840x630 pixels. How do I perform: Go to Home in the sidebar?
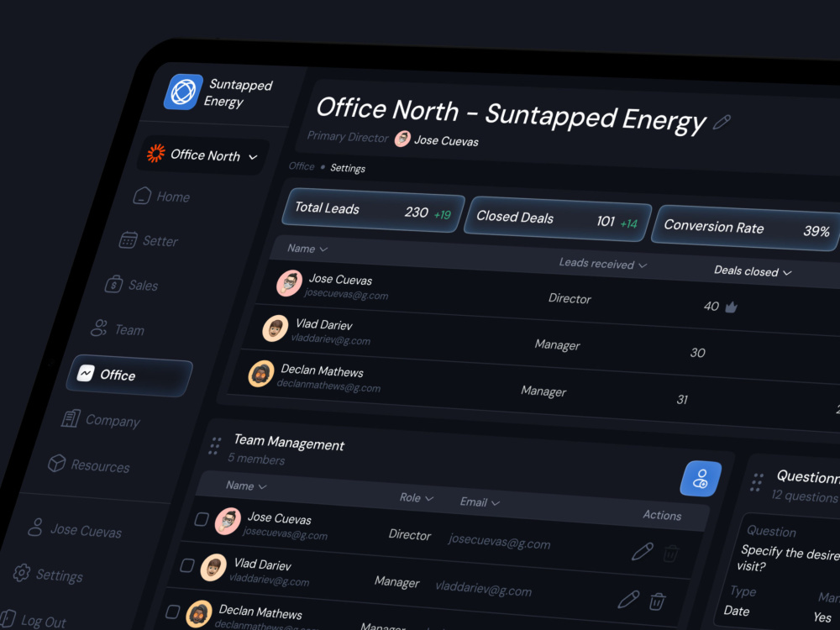pos(161,196)
